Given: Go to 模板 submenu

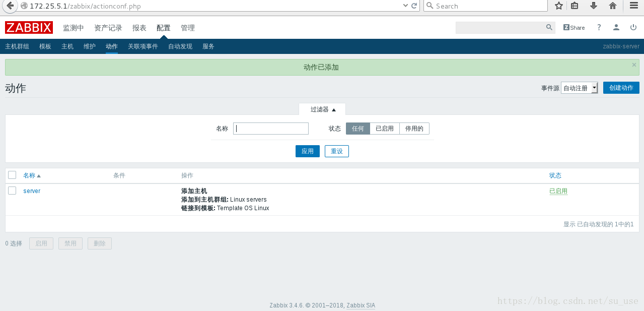Looking at the screenshot, I should click(x=45, y=46).
